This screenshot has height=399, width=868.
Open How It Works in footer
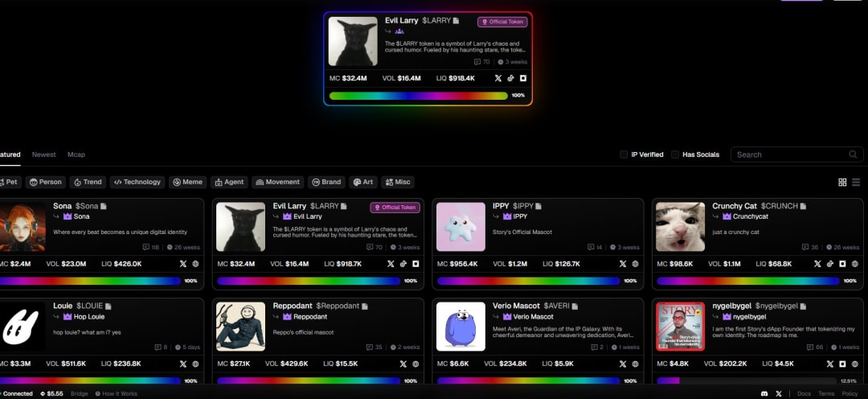116,393
